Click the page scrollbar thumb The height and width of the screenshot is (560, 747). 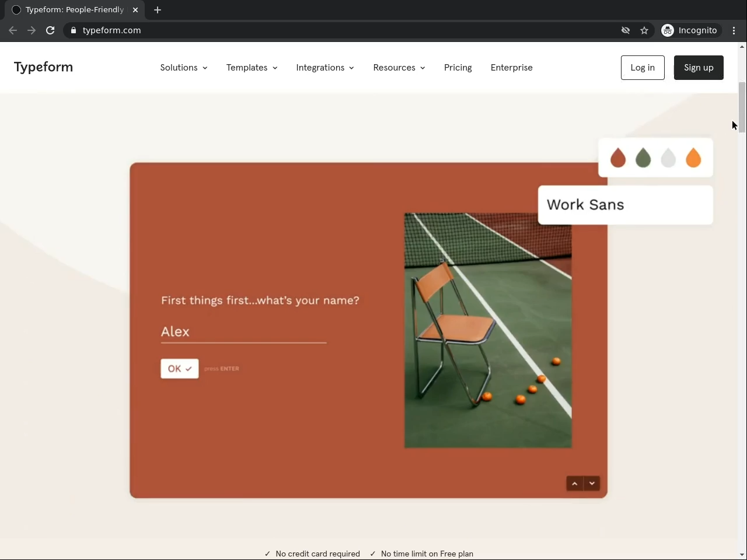coord(742,107)
